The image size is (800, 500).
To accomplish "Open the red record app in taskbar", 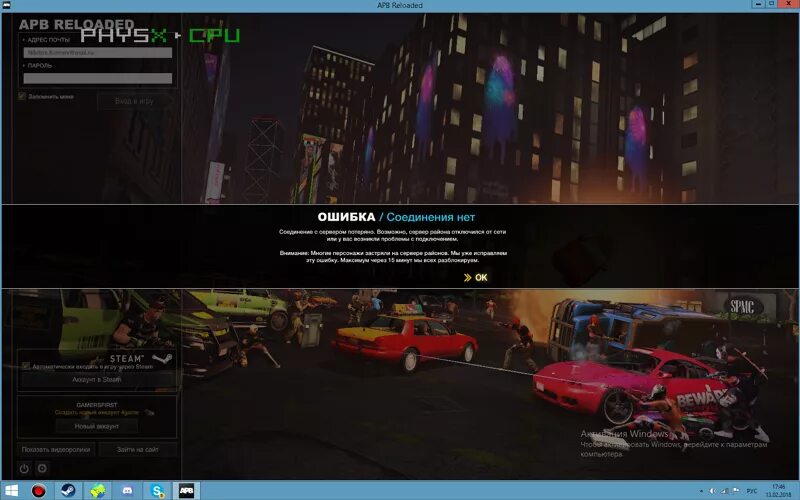I will 38,491.
